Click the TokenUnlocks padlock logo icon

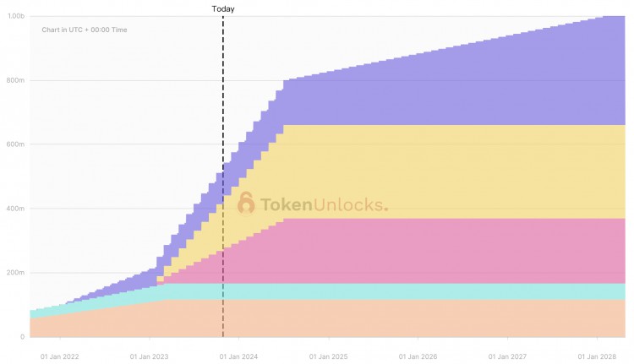246,204
